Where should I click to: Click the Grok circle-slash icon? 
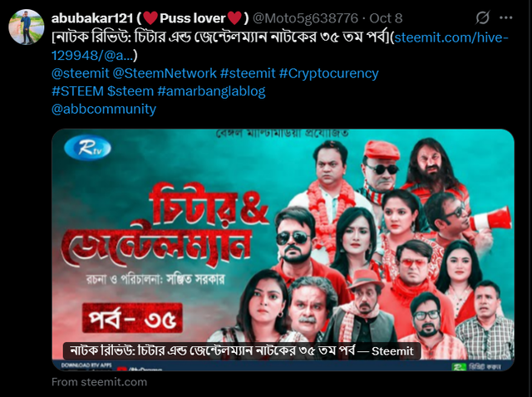tap(482, 17)
